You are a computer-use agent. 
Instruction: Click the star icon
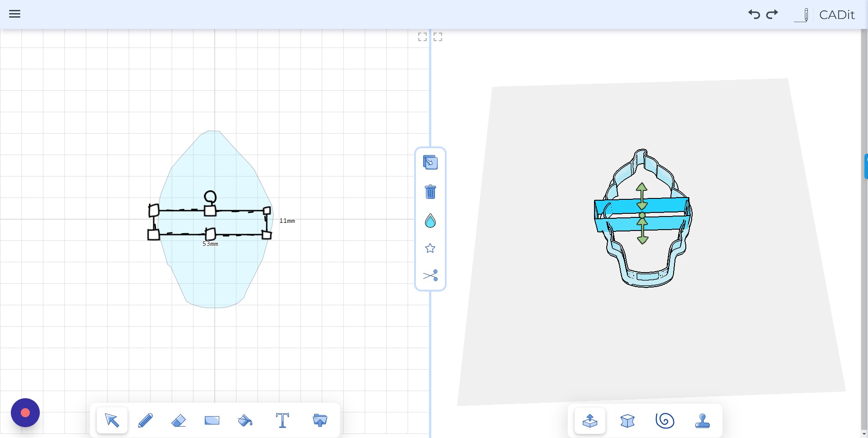click(430, 248)
